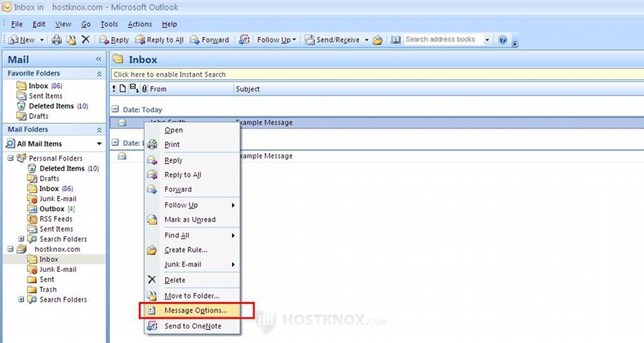Screen dimensions: 644x343
Task: Select Junk E-mail under Personal Folders
Action: 52,198
